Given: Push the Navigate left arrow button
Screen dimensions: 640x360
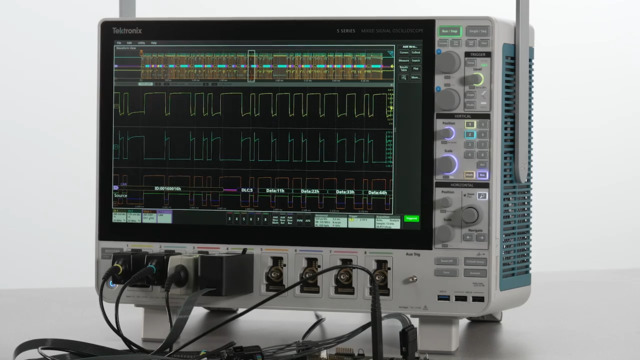Looking at the screenshot, I should tap(469, 237).
